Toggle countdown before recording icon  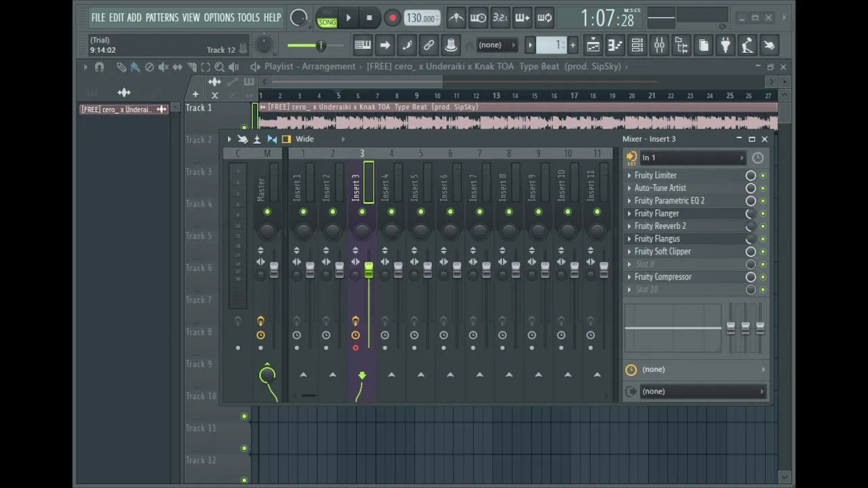tap(500, 18)
